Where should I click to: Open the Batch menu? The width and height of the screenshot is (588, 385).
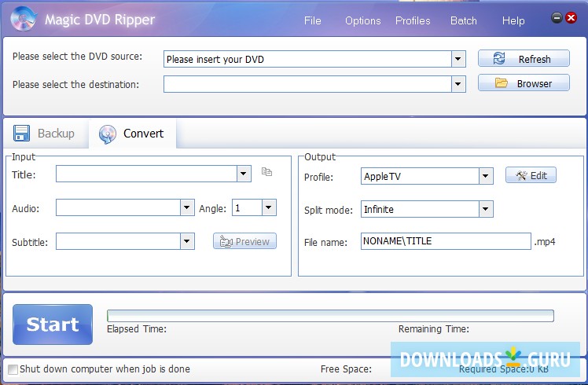coord(464,20)
